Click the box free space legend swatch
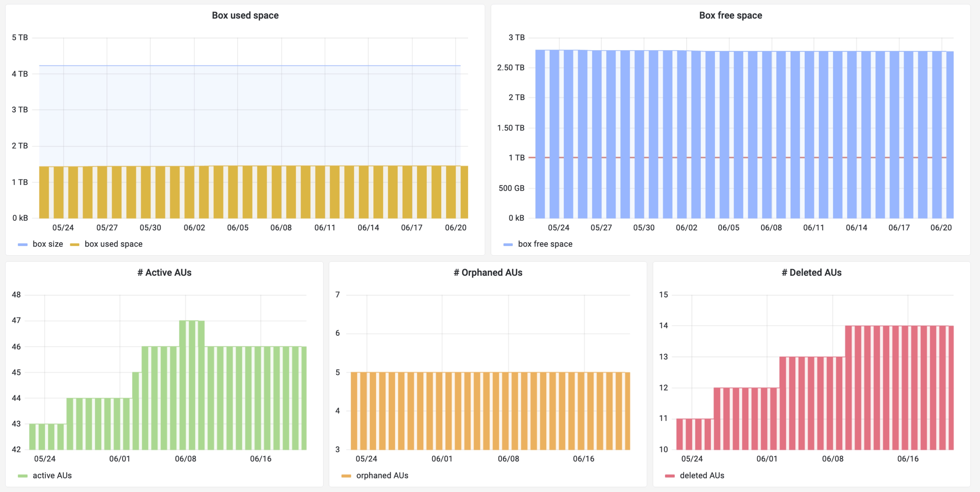Viewport: 980px width, 492px height. point(508,244)
